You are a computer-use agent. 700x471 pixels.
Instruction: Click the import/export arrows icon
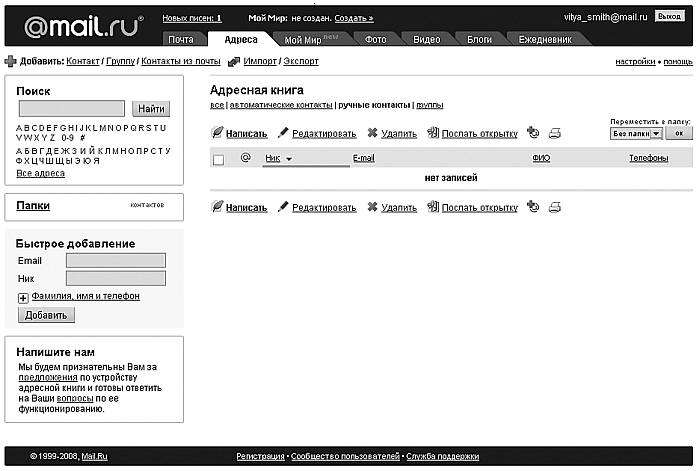[x=233, y=62]
